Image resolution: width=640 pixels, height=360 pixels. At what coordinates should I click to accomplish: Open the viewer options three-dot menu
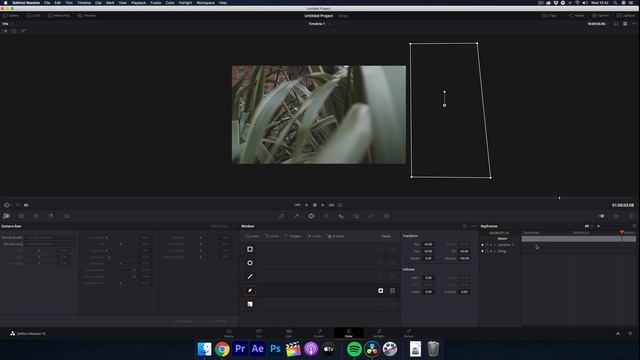[634, 24]
